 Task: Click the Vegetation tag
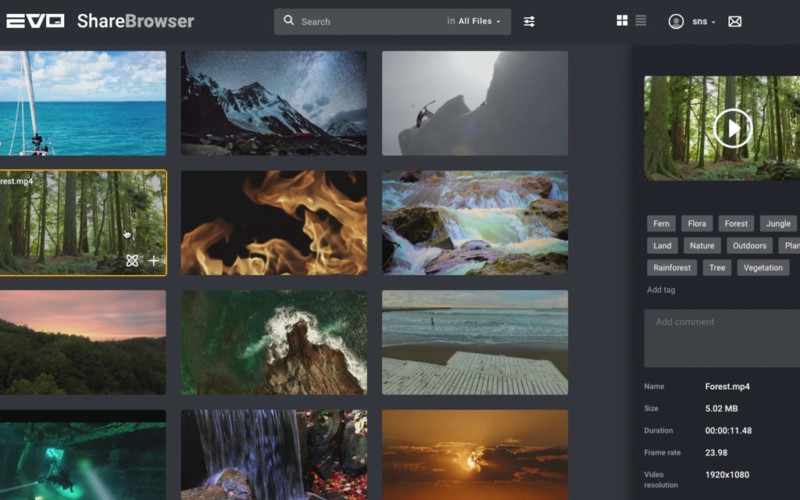click(x=763, y=268)
